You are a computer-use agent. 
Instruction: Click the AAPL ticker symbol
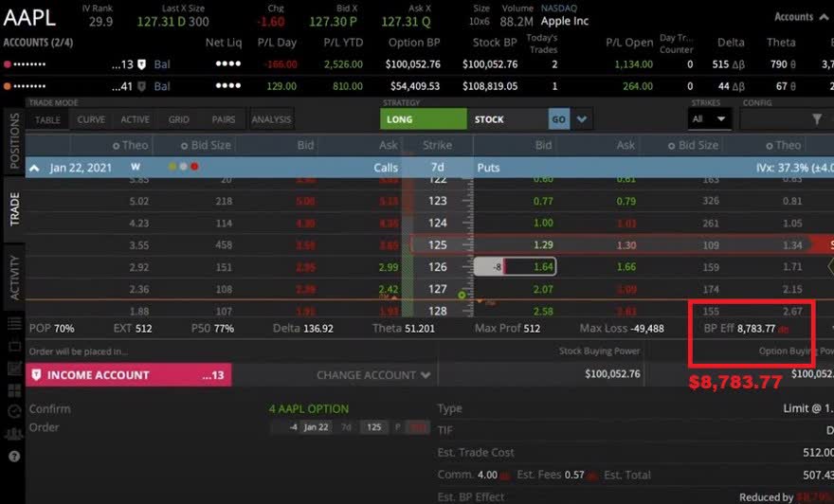coord(29,18)
